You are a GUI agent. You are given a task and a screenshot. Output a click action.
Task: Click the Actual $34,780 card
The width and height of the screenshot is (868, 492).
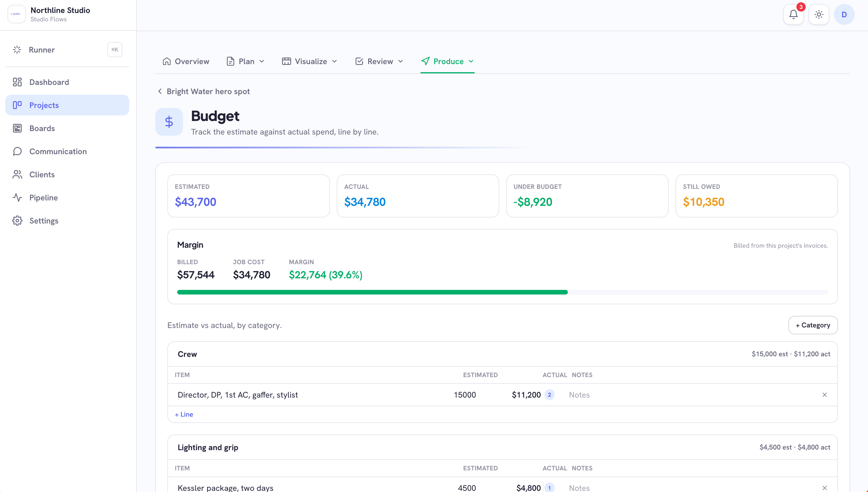pyautogui.click(x=418, y=196)
